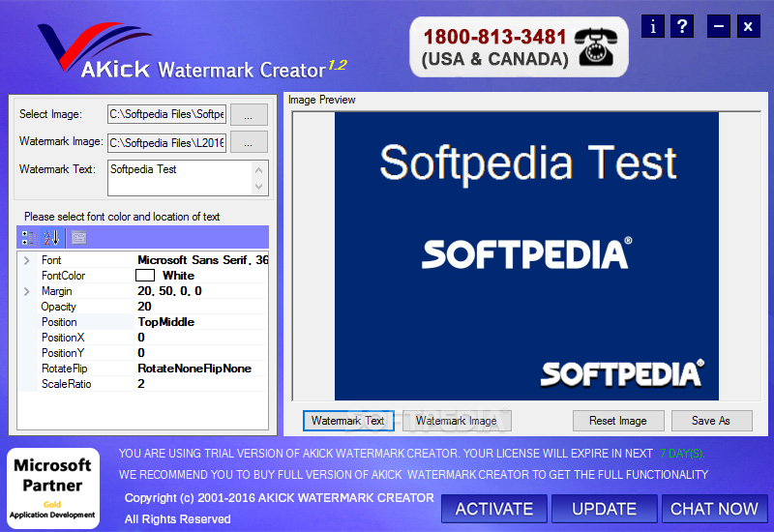The image size is (774, 532).
Task: Switch property grid to Categorized view
Action: point(29,238)
